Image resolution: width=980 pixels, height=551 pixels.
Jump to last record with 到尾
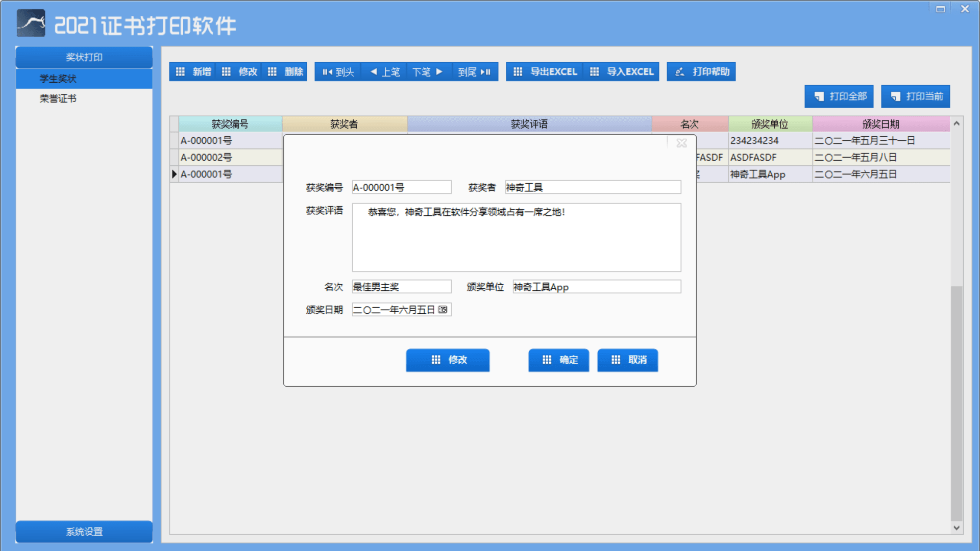(x=475, y=72)
